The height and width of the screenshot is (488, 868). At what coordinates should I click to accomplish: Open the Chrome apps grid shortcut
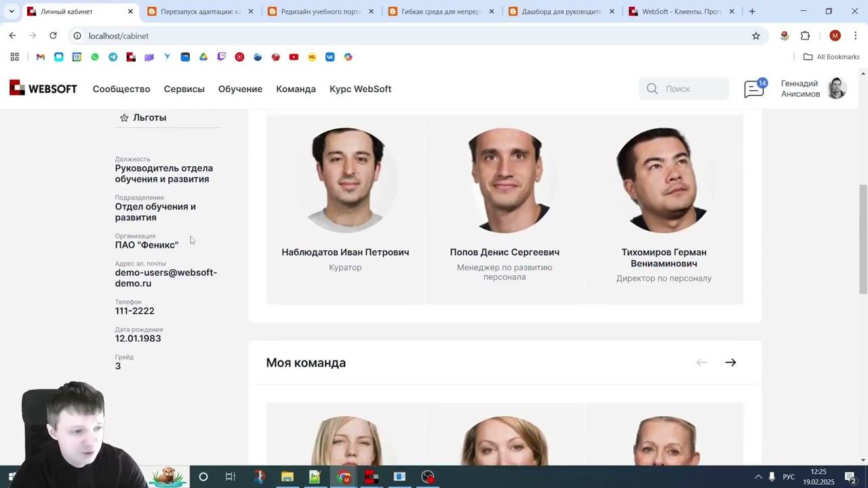pyautogui.click(x=14, y=57)
